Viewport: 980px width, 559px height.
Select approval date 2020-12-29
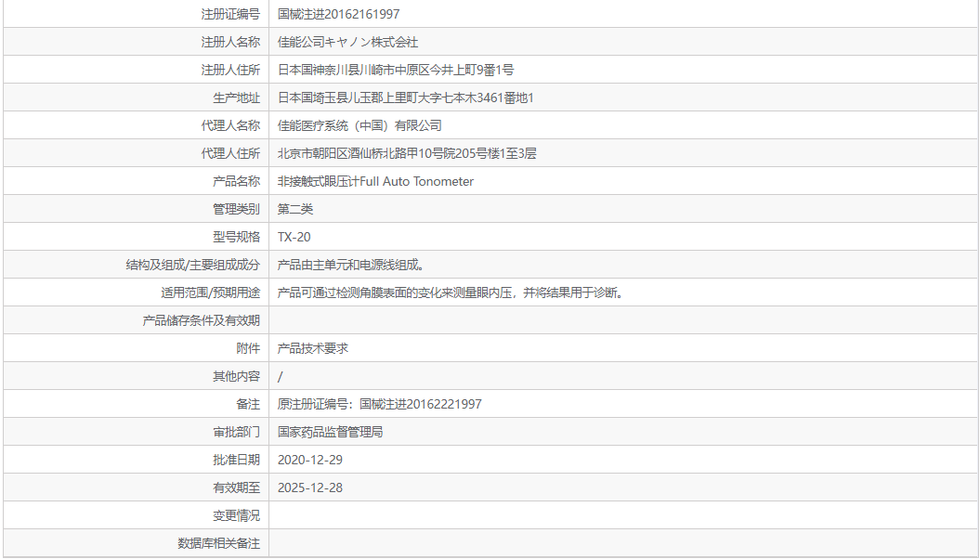coord(310,461)
